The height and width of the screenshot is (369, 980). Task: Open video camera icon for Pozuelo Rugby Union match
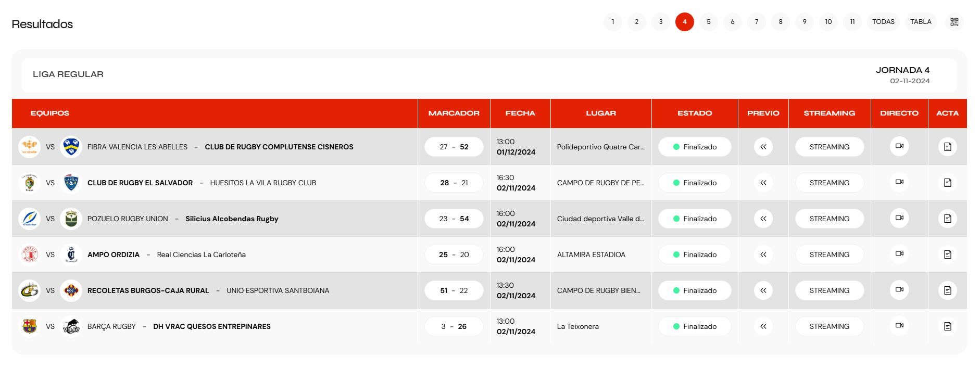click(899, 218)
